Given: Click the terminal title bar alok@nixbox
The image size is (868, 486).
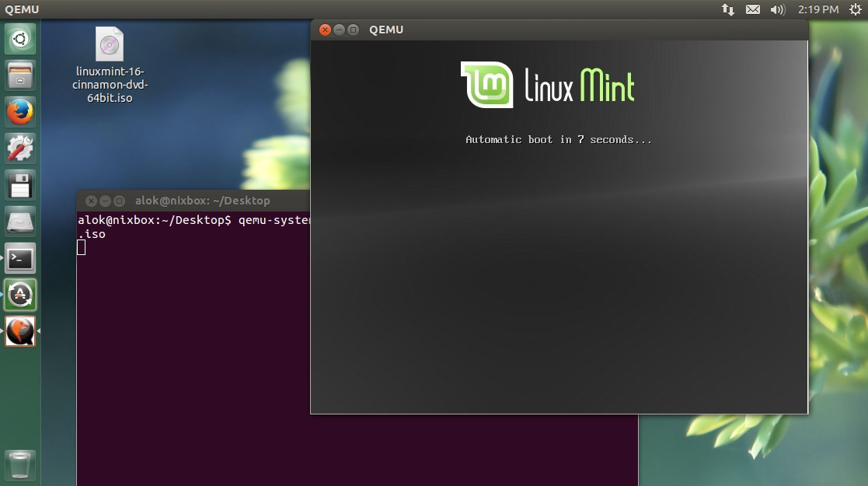Looking at the screenshot, I should (202, 201).
